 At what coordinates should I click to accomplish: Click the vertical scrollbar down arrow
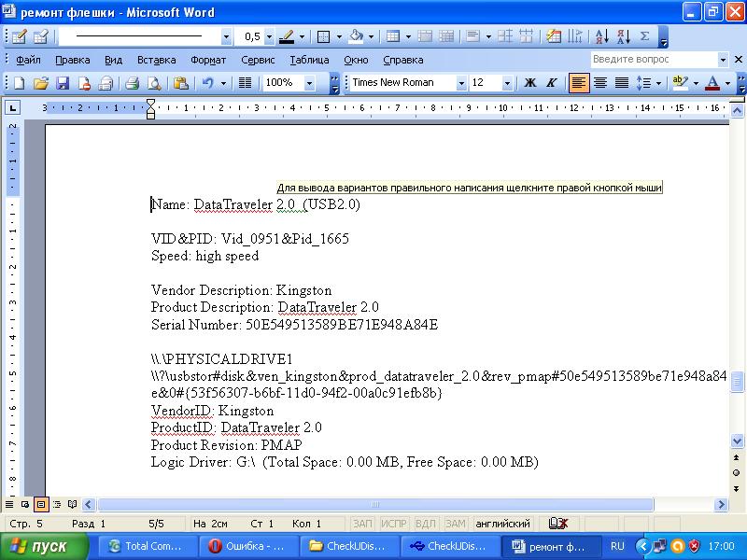coord(737,441)
